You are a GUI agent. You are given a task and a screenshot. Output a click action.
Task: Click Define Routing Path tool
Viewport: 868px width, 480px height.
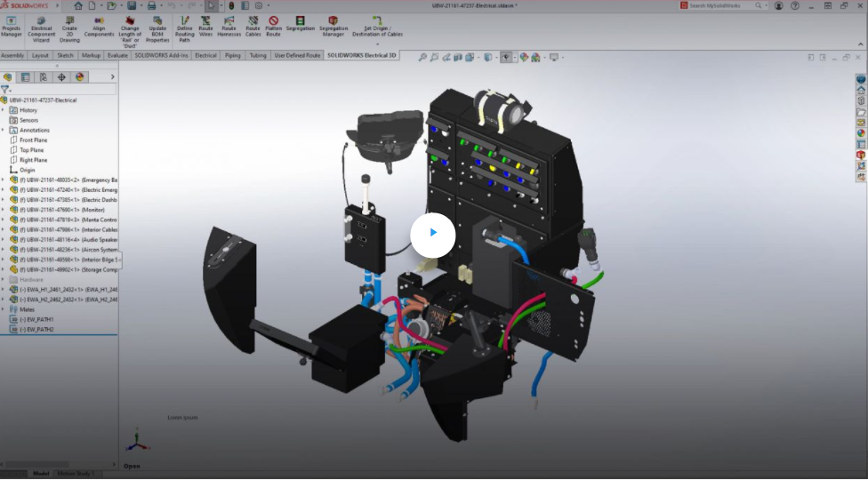pos(185,27)
